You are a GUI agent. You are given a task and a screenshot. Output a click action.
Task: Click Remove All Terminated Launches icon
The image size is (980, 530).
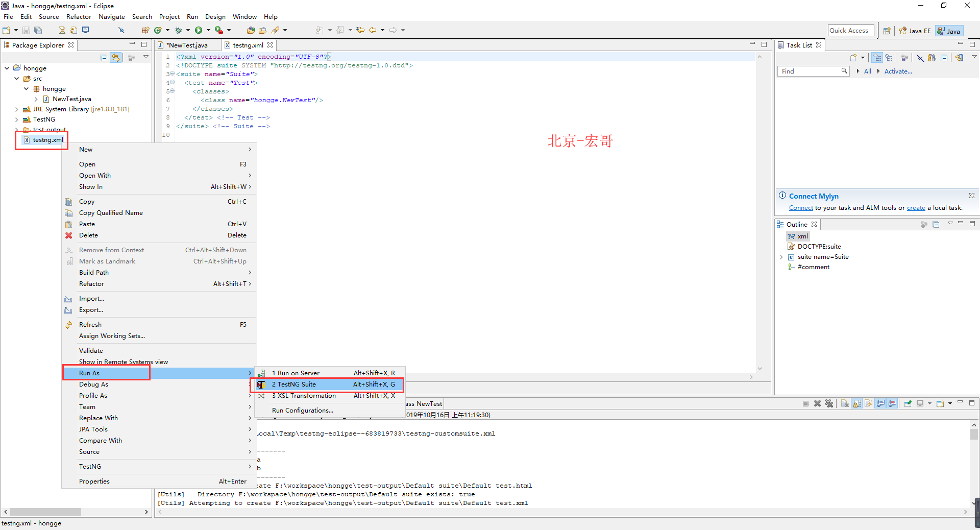(829, 403)
